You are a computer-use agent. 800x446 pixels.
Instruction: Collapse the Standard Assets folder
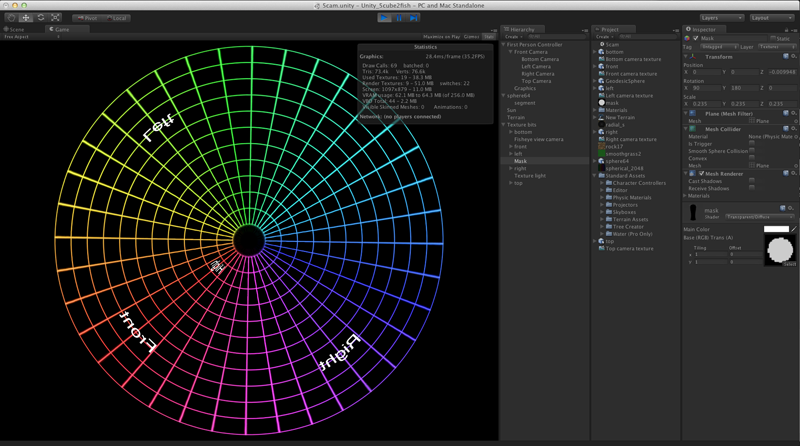[595, 176]
